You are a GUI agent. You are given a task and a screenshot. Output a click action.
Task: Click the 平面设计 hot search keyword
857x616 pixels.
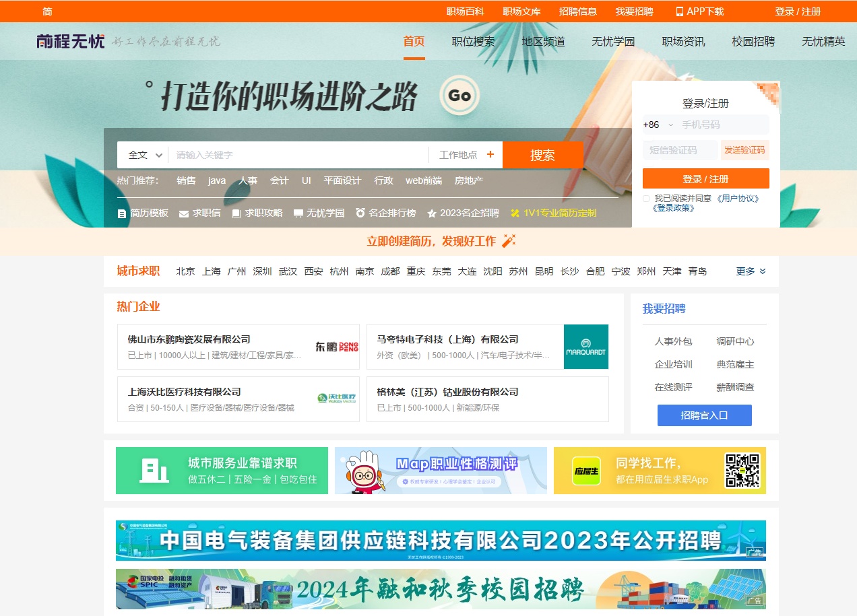pos(342,180)
